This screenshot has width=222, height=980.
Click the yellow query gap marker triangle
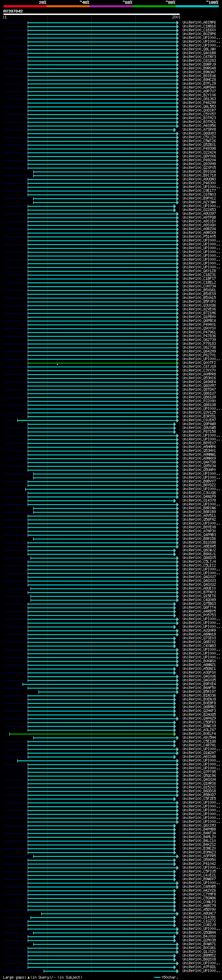click(57, 364)
